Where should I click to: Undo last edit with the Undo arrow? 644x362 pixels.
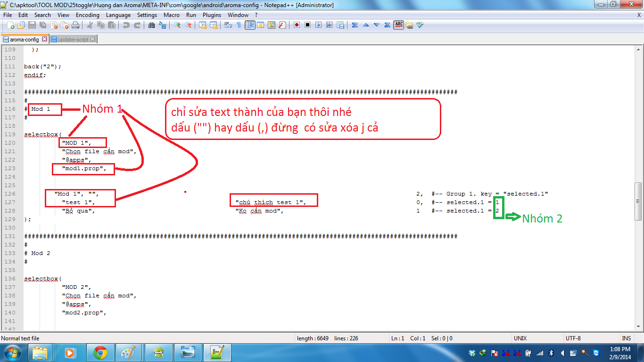126,25
